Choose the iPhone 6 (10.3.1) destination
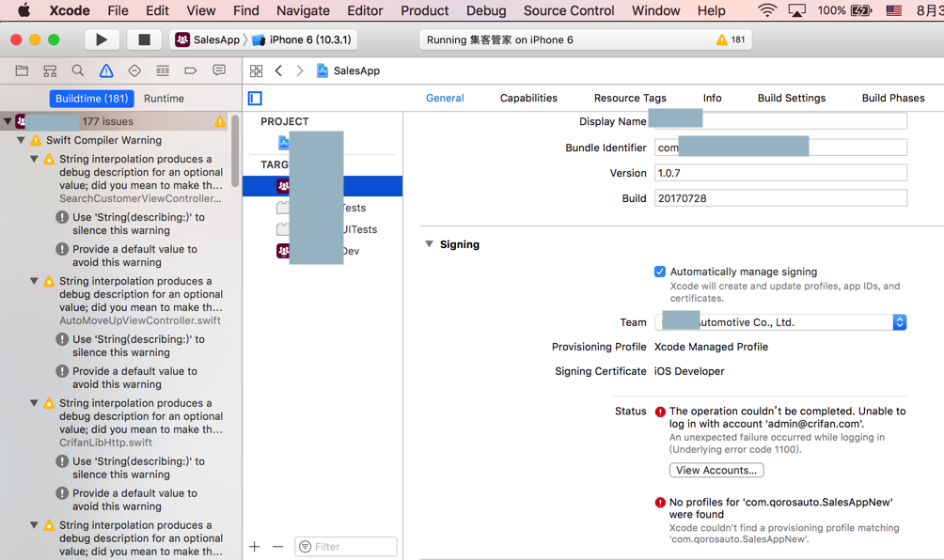This screenshot has width=944, height=560. (302, 39)
